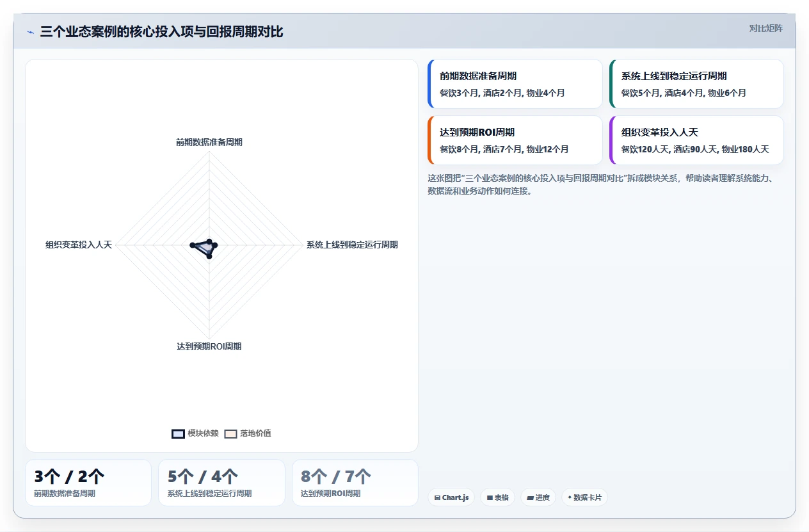Click text 餐饮8个月, 酒店7个月, 物业12个月
This screenshot has width=809, height=532.
504,149
